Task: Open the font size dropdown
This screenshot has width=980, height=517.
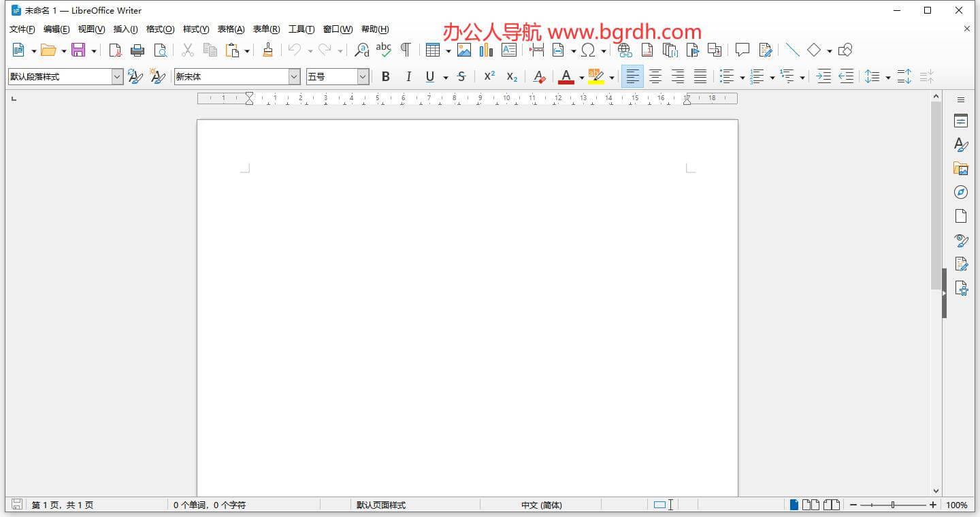Action: pos(361,76)
